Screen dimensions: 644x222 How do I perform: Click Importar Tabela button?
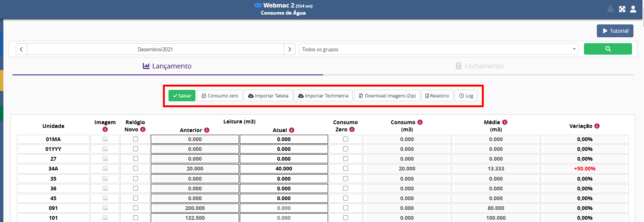click(268, 96)
